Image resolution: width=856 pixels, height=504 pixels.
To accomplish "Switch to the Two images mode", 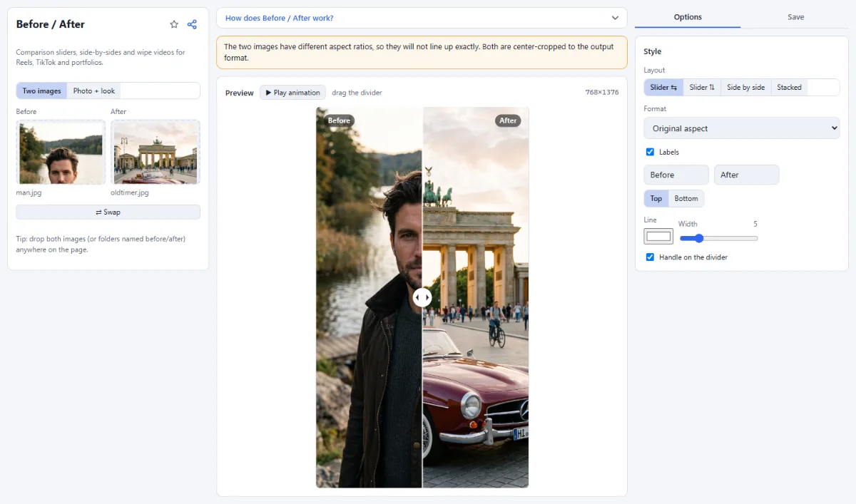I will [42, 91].
